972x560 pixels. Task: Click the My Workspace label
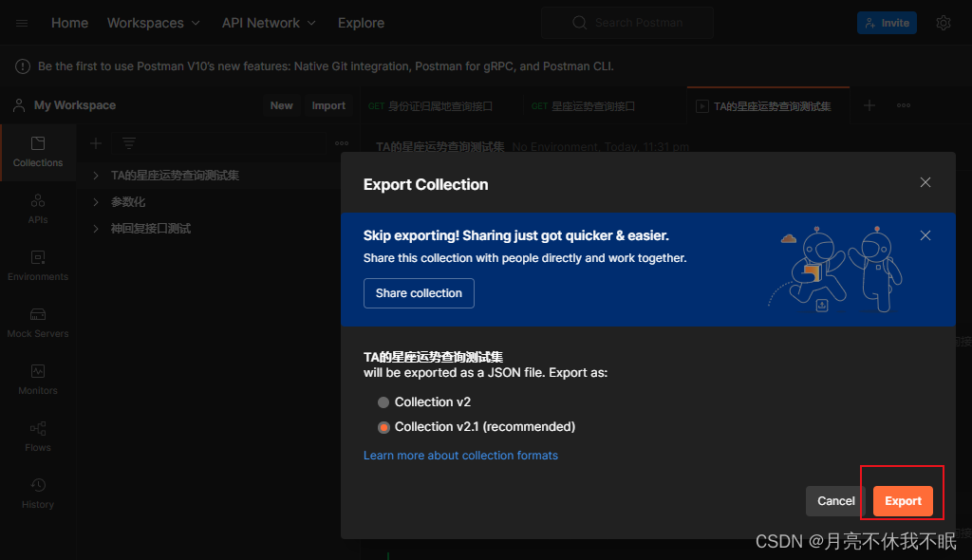[x=75, y=105]
